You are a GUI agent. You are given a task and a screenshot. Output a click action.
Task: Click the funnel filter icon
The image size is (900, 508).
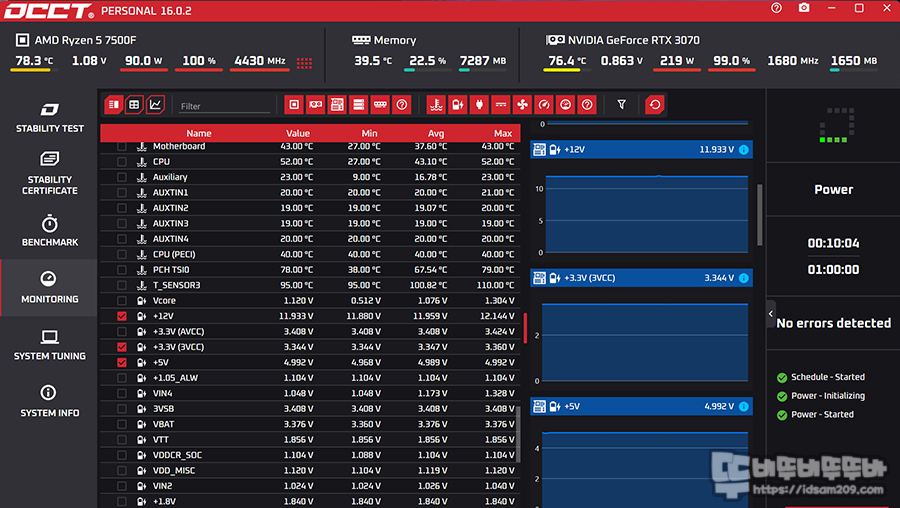(621, 104)
